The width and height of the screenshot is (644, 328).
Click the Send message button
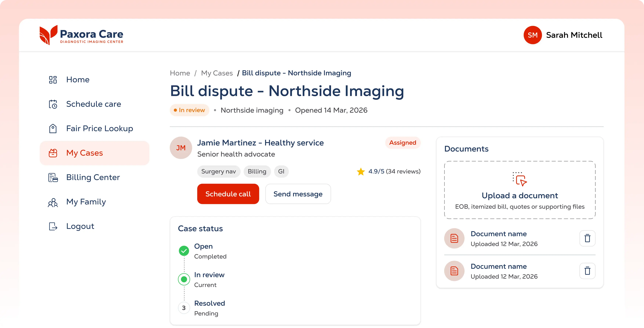[x=298, y=194]
